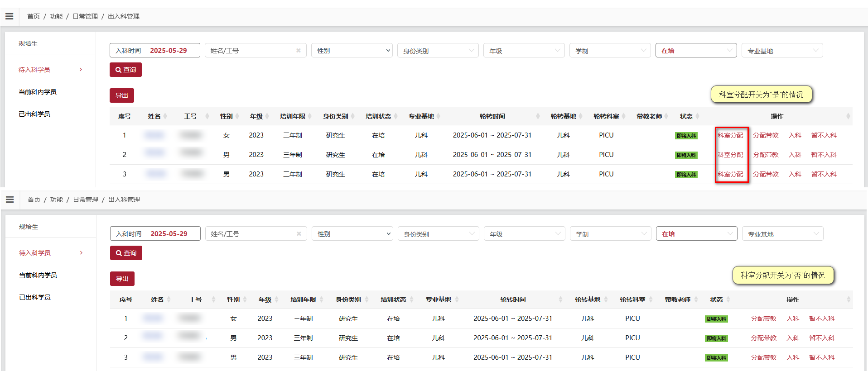Clear the 姓名/工号 field in the lower panel
Screen dimensions: 868x371
299,234
